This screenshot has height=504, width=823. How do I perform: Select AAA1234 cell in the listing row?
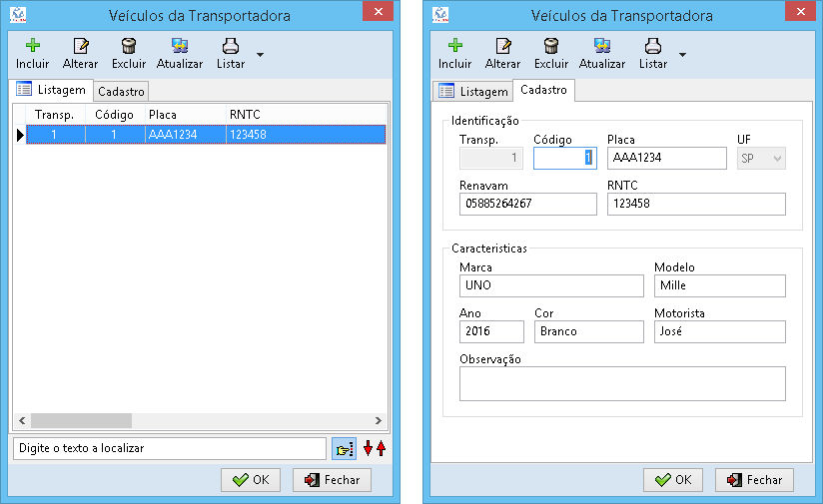point(186,135)
